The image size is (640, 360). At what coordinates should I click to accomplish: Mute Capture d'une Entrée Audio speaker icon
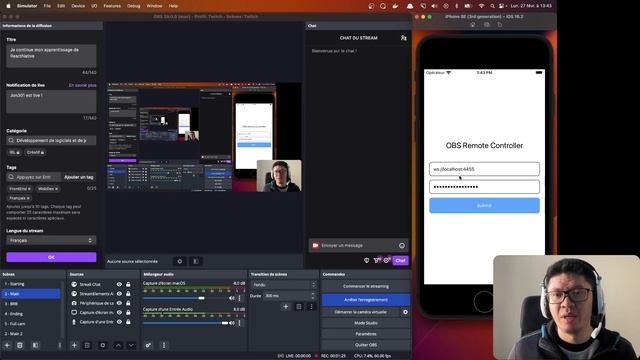(x=232, y=323)
